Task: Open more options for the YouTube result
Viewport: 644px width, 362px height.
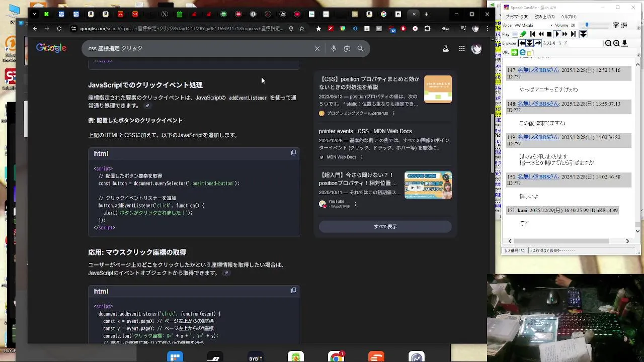Action: click(x=355, y=204)
